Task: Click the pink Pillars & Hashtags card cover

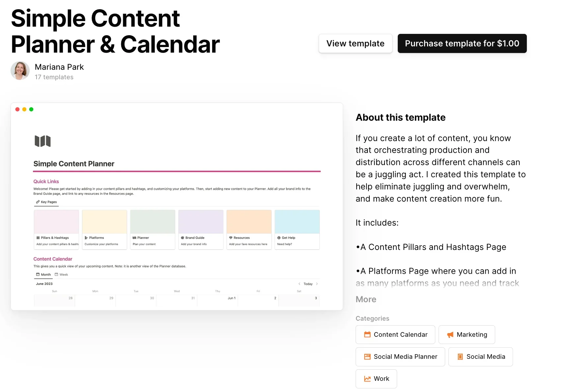Action: (x=56, y=222)
